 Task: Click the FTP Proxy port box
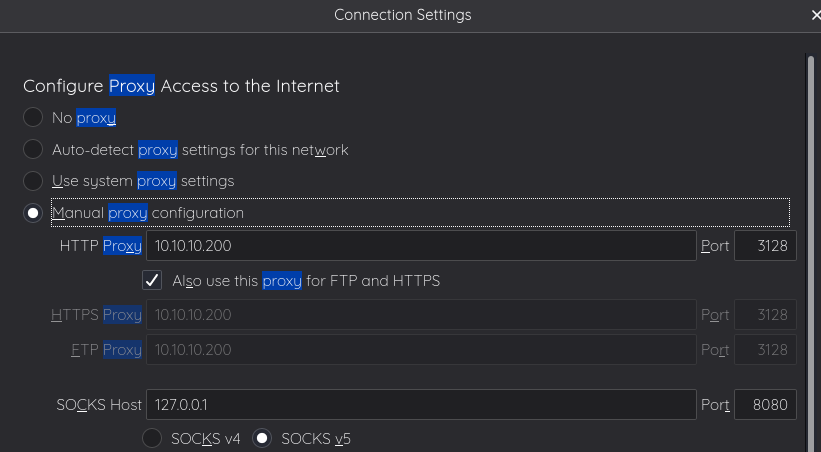pyautogui.click(x=765, y=350)
